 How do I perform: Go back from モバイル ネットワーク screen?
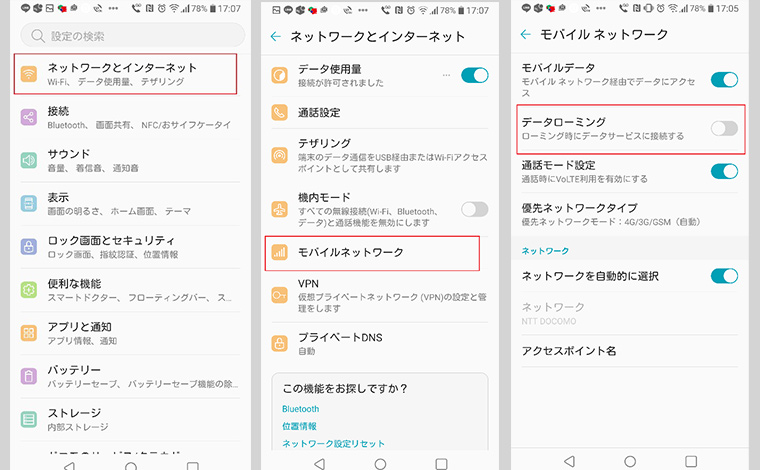coord(526,34)
